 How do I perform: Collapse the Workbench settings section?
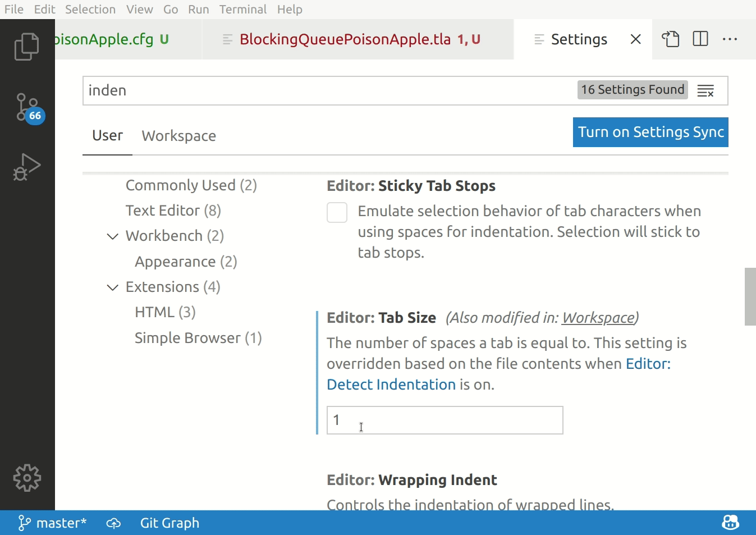point(112,236)
